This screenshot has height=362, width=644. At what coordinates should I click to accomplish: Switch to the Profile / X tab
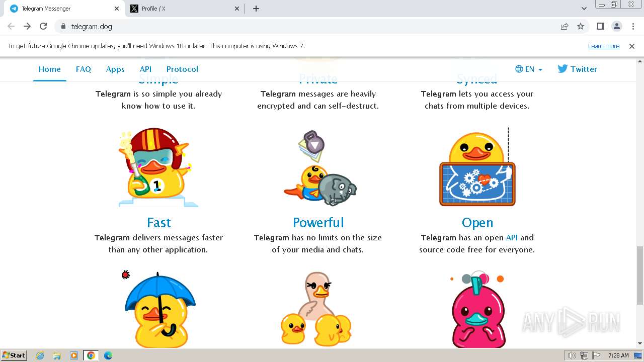pyautogui.click(x=185, y=9)
